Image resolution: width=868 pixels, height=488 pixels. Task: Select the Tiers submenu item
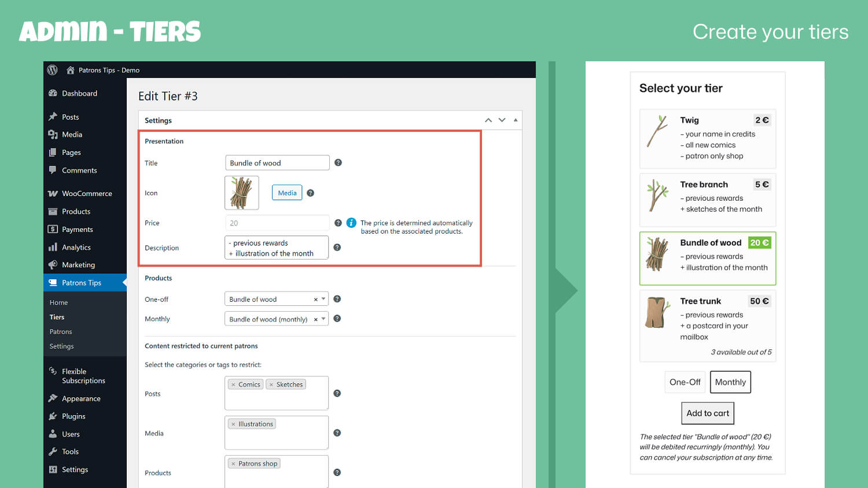pos(57,317)
